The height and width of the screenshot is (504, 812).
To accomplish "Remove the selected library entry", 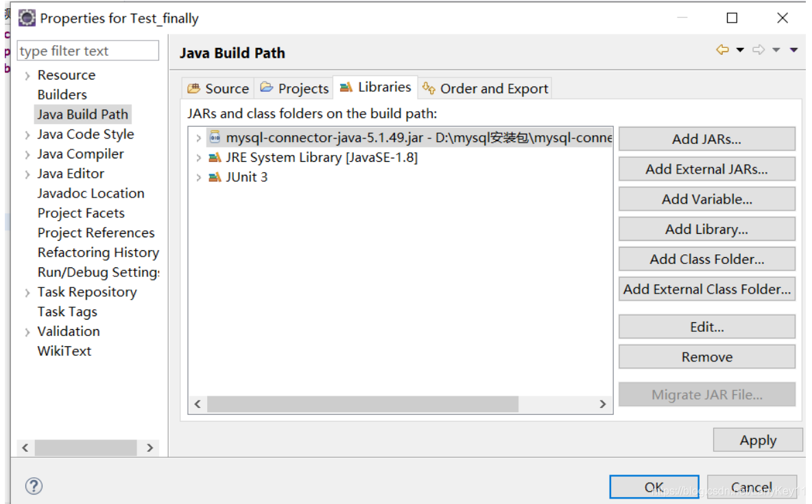I will pyautogui.click(x=707, y=357).
